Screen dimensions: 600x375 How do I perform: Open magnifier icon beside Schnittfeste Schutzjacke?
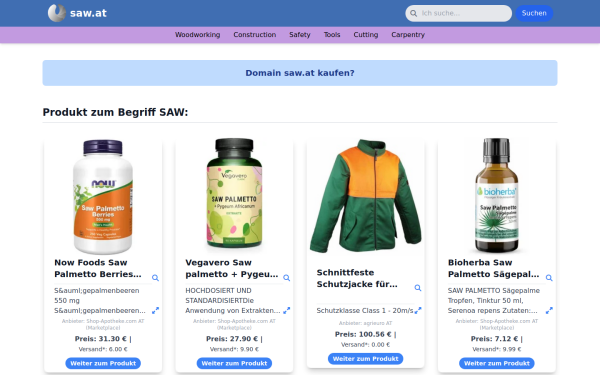tap(418, 288)
